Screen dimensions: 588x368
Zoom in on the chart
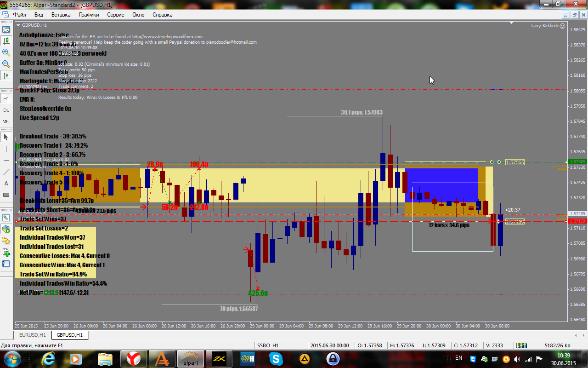pos(6,52)
